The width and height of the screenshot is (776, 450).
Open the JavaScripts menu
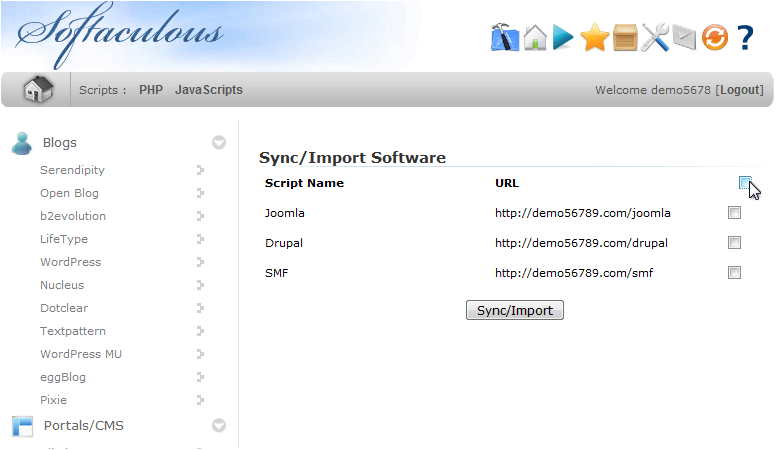[x=209, y=90]
